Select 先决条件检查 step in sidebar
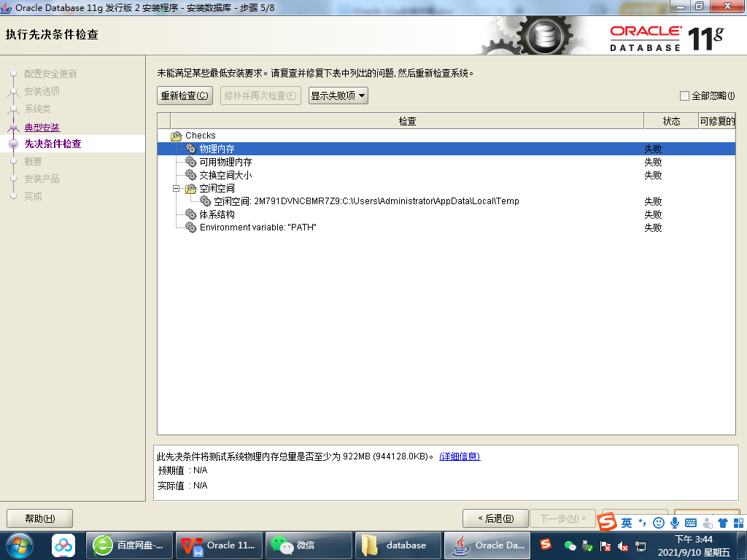 coord(53,144)
